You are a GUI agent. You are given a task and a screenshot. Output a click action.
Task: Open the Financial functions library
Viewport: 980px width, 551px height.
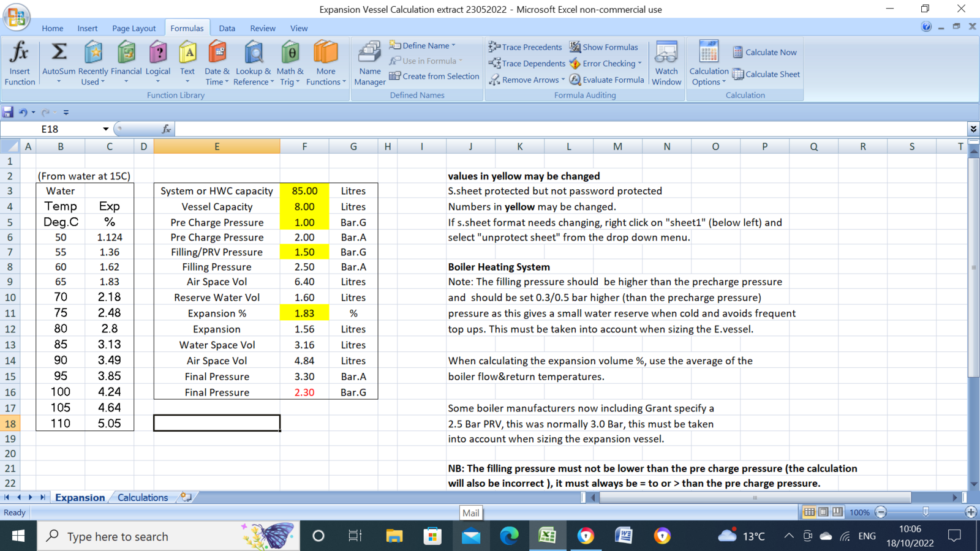point(126,62)
